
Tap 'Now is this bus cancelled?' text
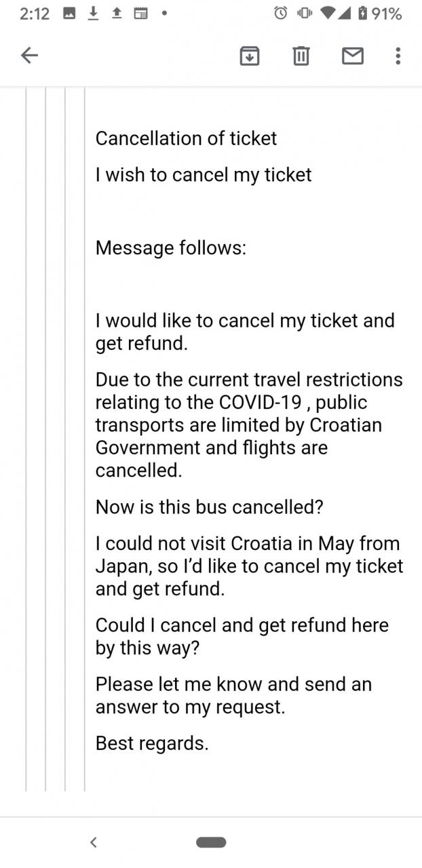click(x=209, y=507)
